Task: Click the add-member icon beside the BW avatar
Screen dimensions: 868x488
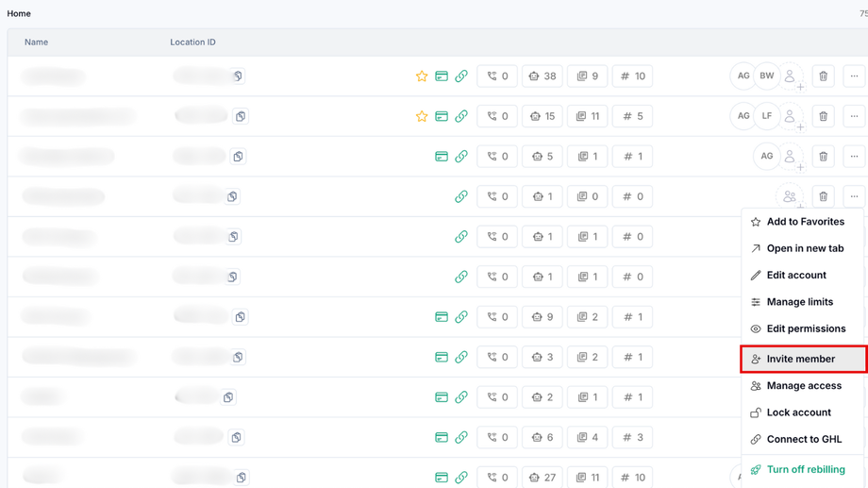Action: coord(791,76)
